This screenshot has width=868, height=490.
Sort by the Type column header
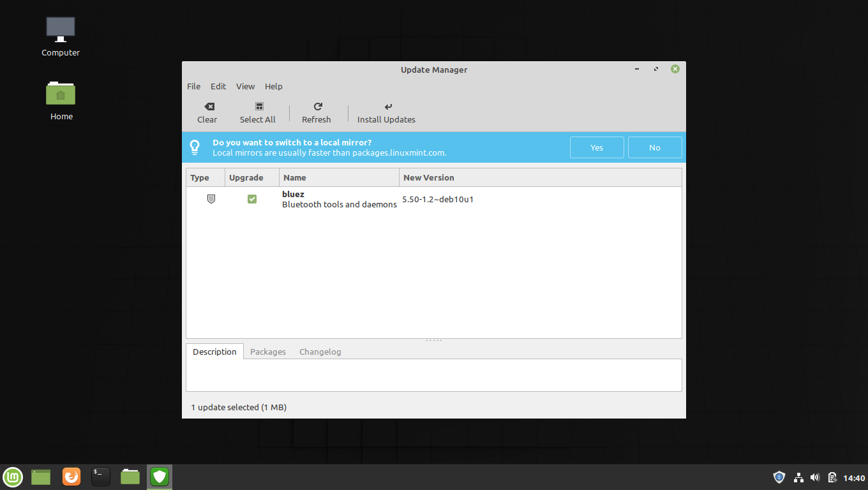click(206, 177)
